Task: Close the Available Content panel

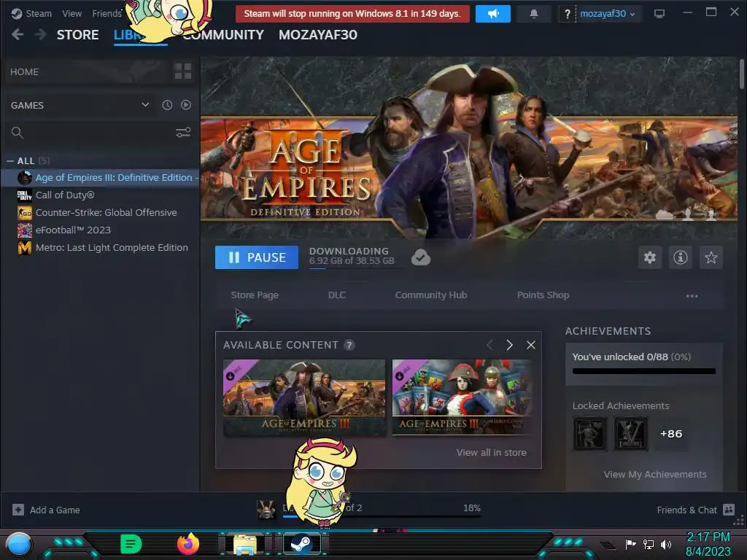Action: (x=531, y=345)
